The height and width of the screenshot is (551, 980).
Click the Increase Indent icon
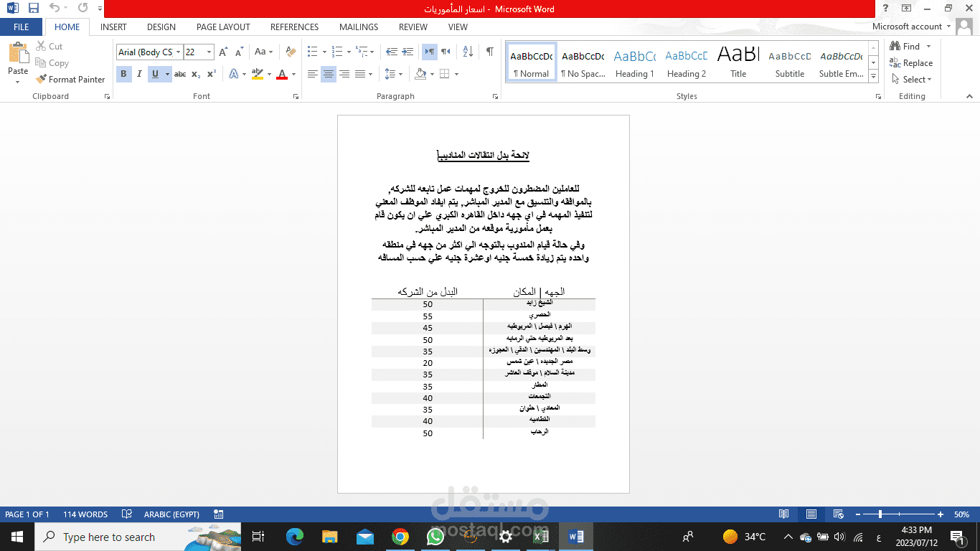pos(408,52)
